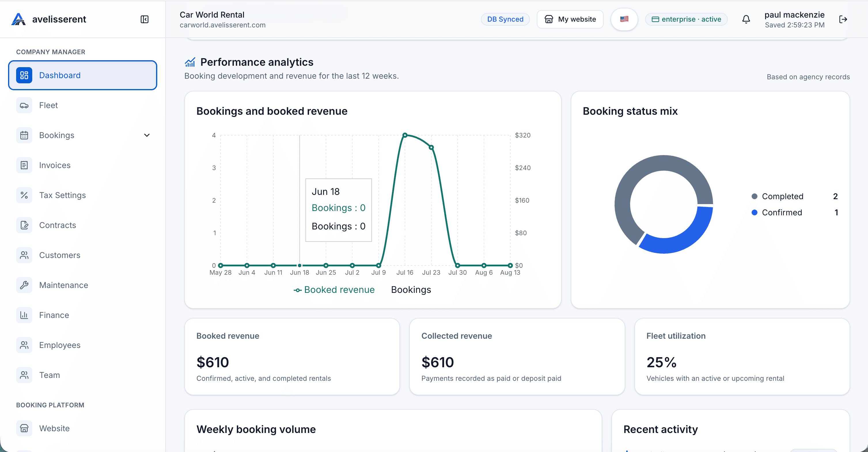
Task: Click paul mackenzie user name
Action: click(x=794, y=15)
